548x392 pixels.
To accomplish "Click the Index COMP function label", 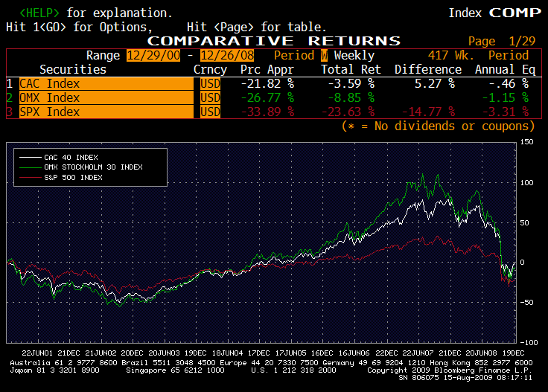I will [x=495, y=13].
